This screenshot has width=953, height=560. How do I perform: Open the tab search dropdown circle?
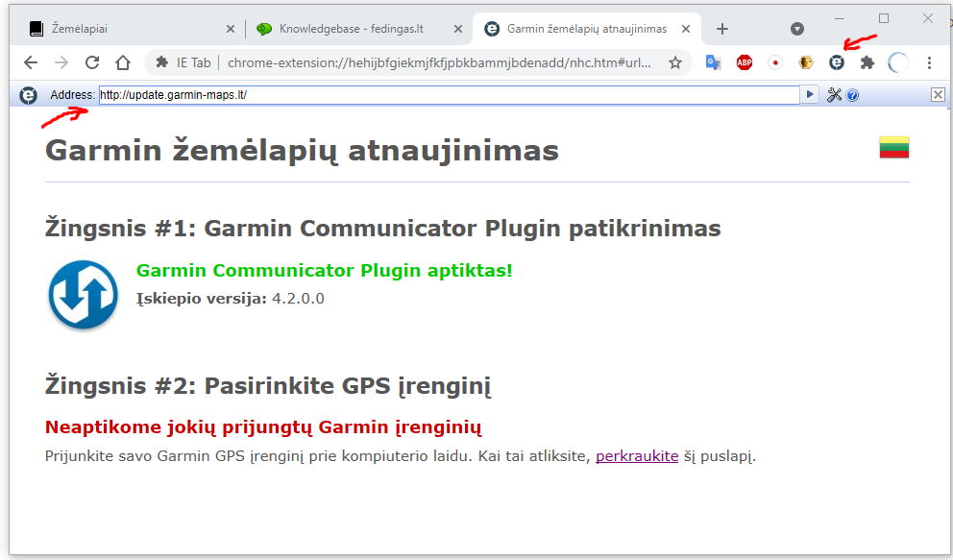(x=797, y=29)
